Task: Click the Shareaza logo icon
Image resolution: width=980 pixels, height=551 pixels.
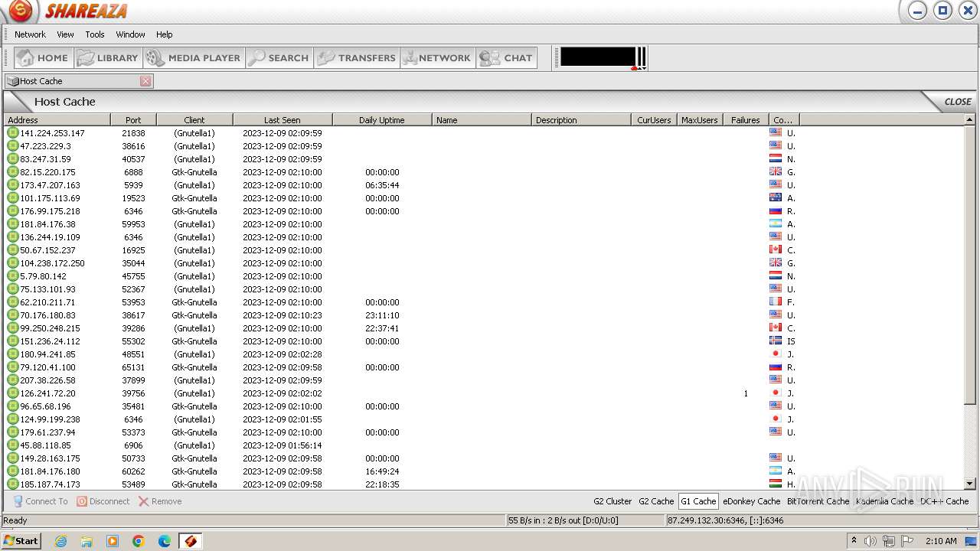Action: pyautogui.click(x=21, y=11)
